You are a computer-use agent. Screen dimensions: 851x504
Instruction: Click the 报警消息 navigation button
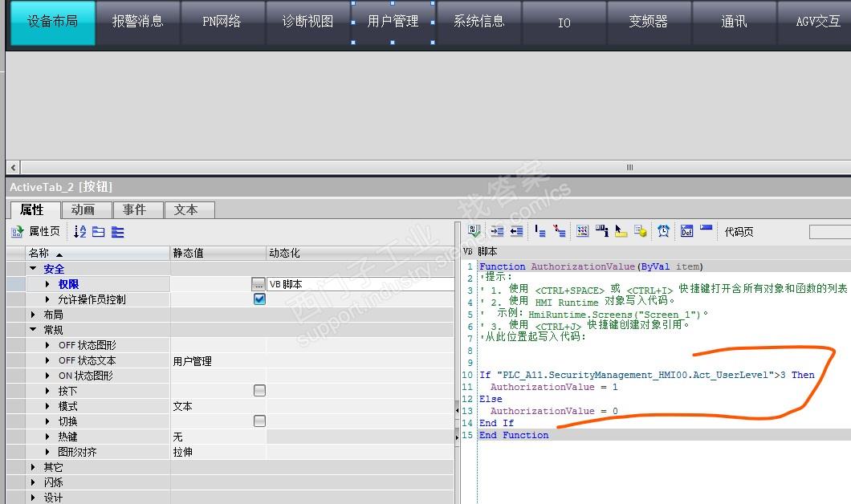pyautogui.click(x=138, y=22)
